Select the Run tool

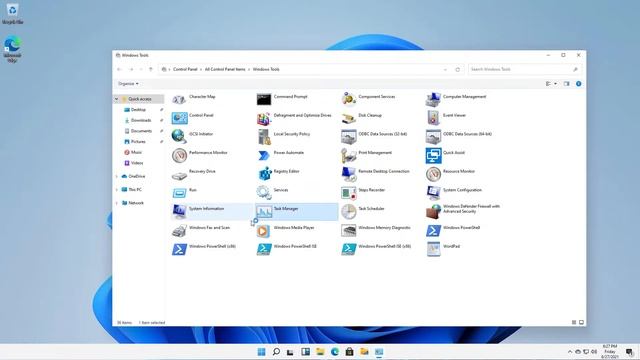click(x=184, y=192)
